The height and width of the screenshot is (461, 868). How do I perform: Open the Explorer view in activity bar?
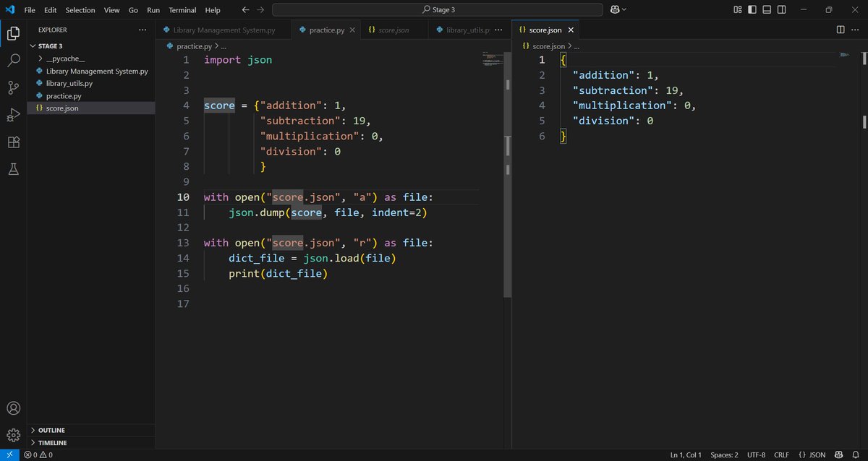(13, 33)
